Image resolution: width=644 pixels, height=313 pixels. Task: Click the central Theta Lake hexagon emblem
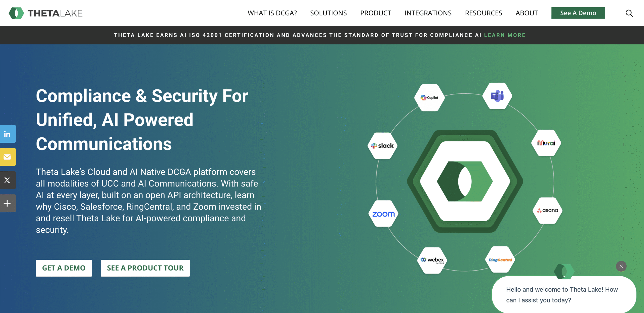[465, 181]
